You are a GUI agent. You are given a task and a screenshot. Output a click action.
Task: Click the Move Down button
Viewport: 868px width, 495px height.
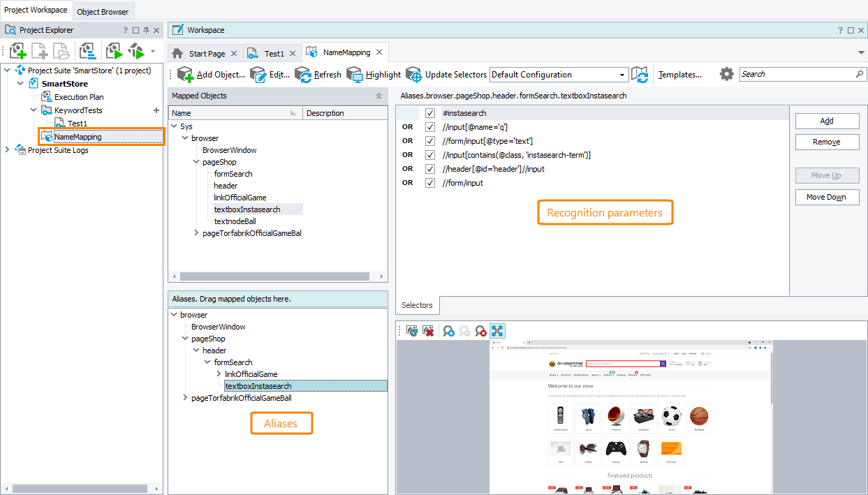[x=827, y=198]
